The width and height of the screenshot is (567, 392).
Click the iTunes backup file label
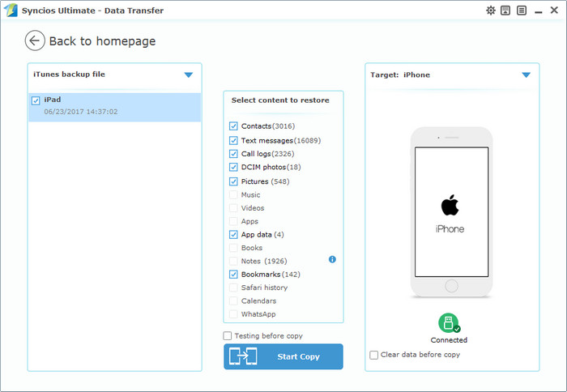tap(69, 75)
